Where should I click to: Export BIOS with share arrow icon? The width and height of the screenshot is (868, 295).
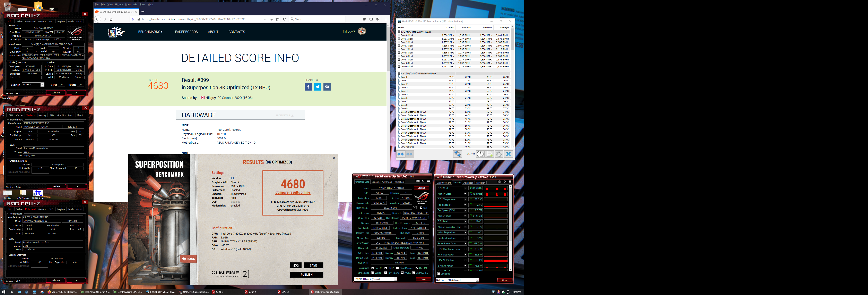(415, 208)
